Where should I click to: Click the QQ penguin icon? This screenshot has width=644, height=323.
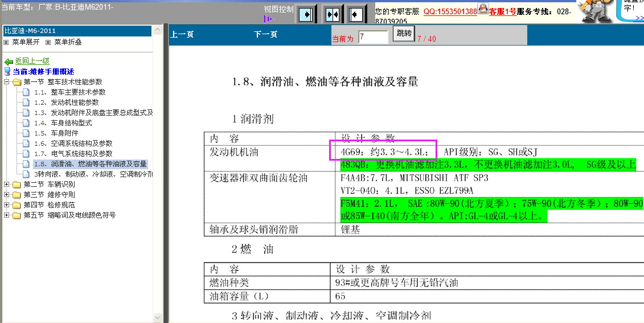[483, 9]
